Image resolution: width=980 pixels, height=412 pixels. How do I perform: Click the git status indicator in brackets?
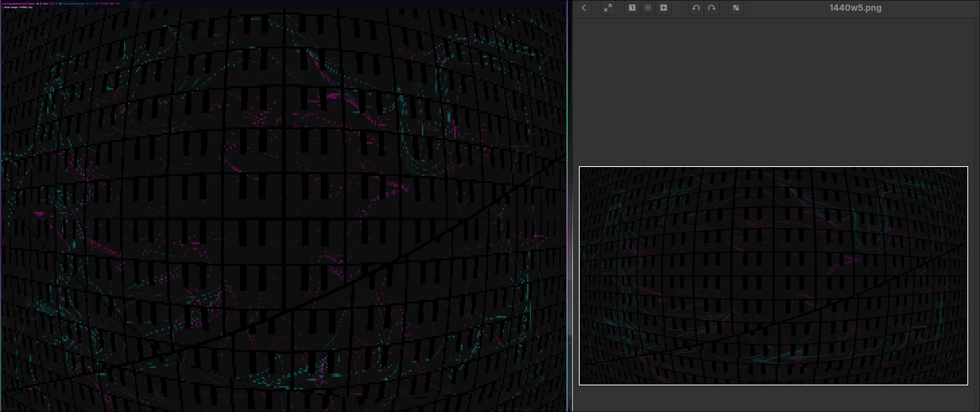click(x=54, y=4)
